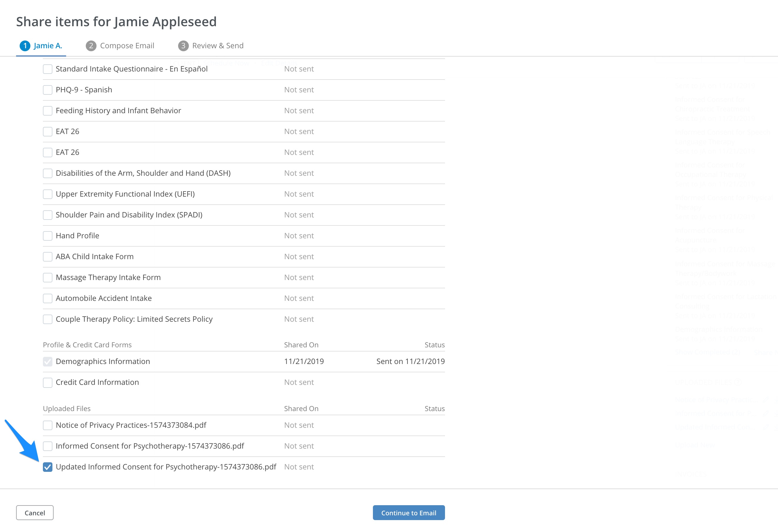This screenshot has height=532, width=778.
Task: Check Credit Card Information
Action: (x=48, y=382)
